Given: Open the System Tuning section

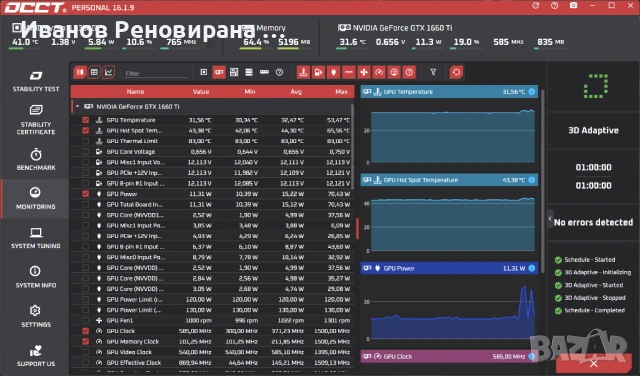Looking at the screenshot, I should (x=36, y=238).
